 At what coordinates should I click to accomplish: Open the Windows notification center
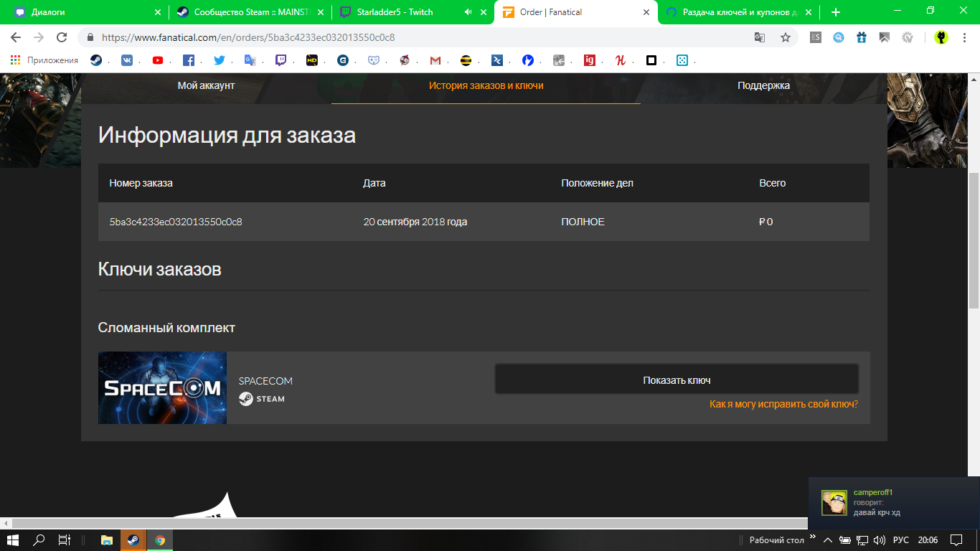point(956,540)
